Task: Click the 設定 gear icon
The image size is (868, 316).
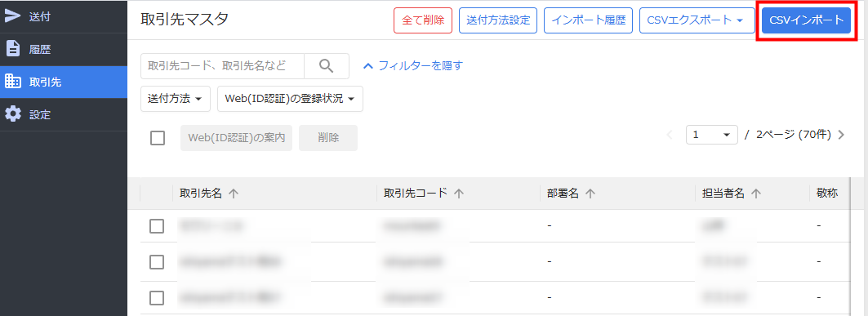Action: pos(12,114)
